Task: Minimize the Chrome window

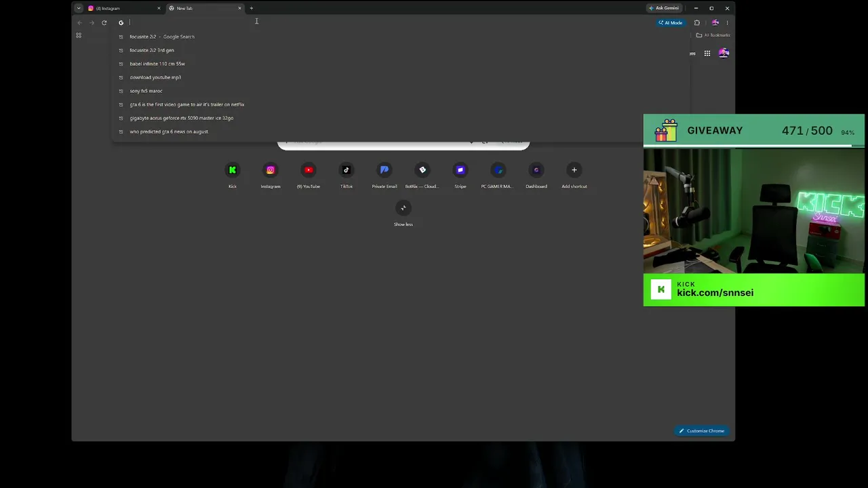Action: click(x=696, y=8)
